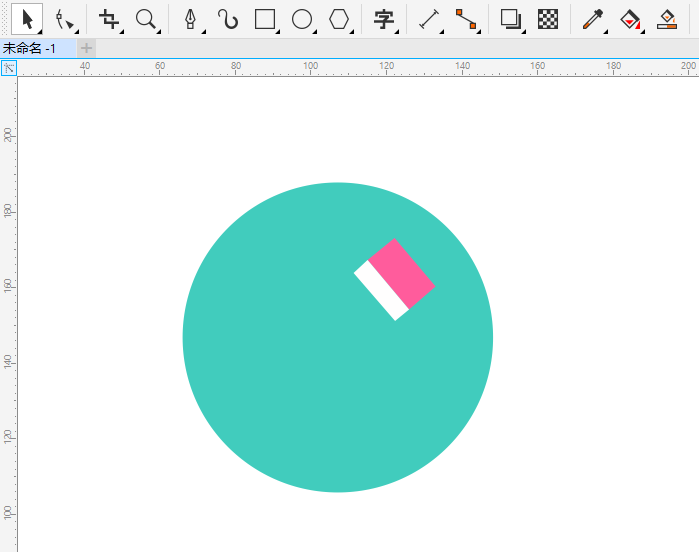
Task: Select the Rectangle tool
Action: 265,20
